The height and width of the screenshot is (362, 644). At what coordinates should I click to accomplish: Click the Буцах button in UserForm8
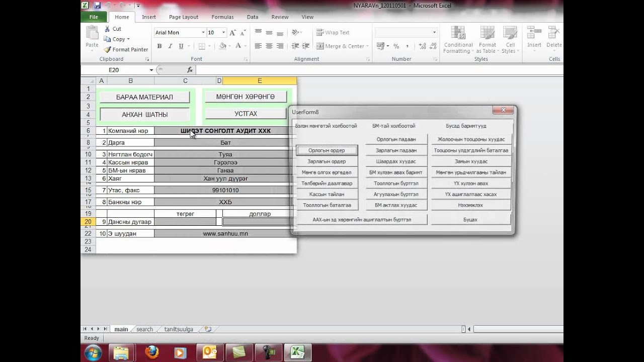coord(470,220)
